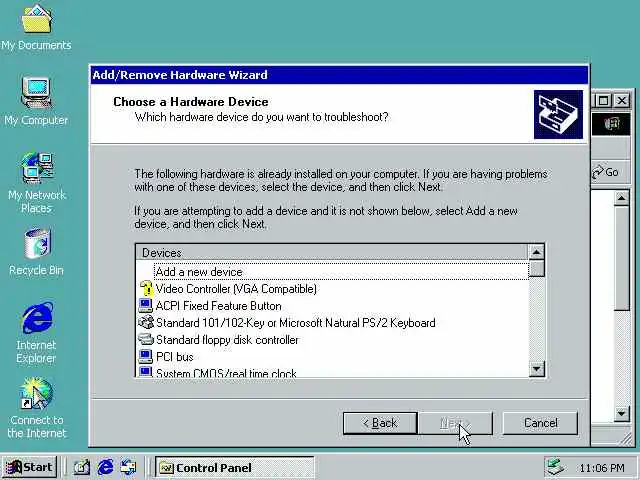Select 'Video Controller (VGA Compatible)' text row

pyautogui.click(x=236, y=289)
